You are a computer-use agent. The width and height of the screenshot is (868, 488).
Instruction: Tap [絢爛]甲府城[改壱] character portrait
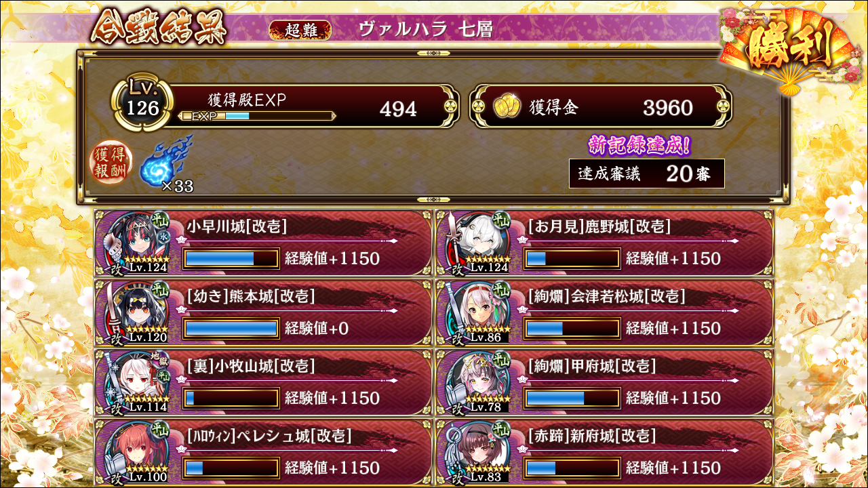pos(479,382)
